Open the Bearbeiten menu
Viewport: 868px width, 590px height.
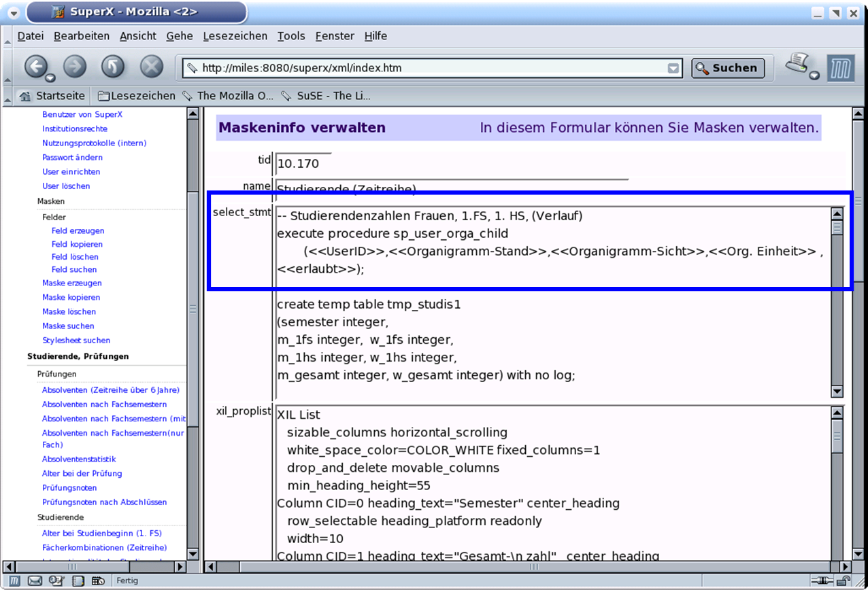(82, 36)
